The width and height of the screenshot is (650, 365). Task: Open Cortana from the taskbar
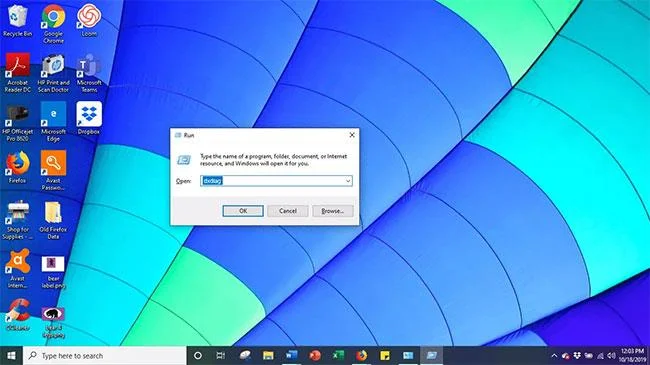coord(198,355)
